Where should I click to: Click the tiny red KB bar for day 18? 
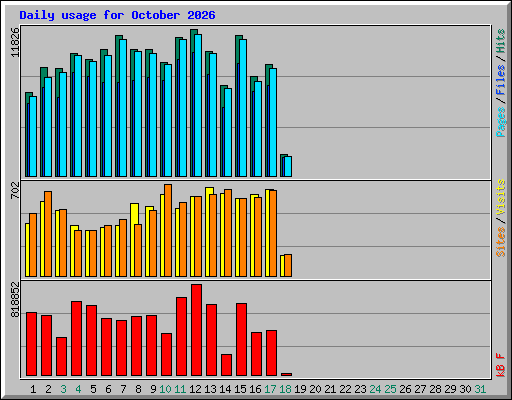(x=287, y=374)
